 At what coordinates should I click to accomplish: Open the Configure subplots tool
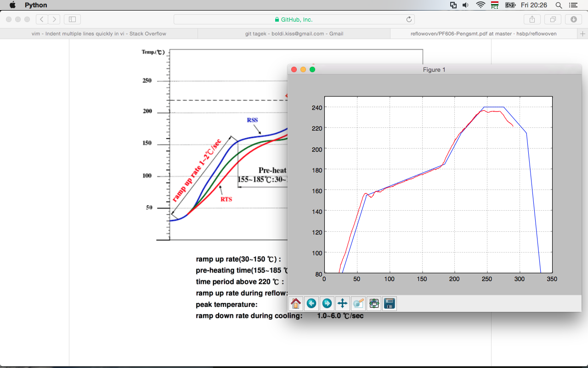click(x=374, y=304)
